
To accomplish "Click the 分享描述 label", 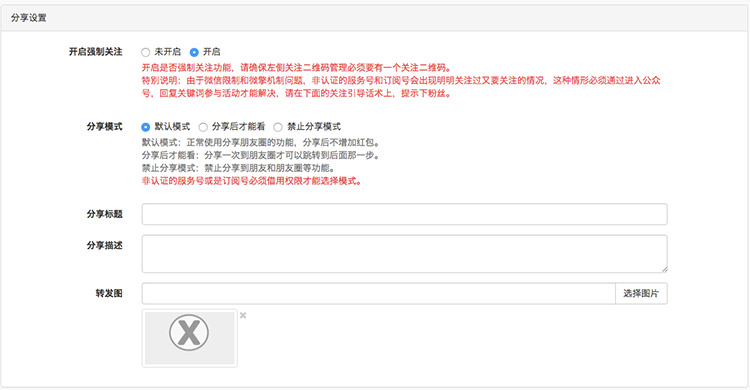I will (104, 245).
